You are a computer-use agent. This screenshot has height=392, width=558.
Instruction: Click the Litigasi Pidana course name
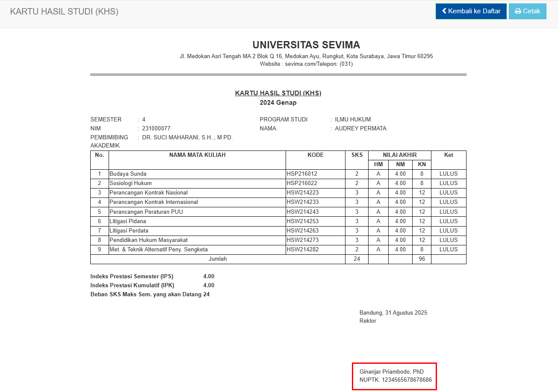point(127,221)
